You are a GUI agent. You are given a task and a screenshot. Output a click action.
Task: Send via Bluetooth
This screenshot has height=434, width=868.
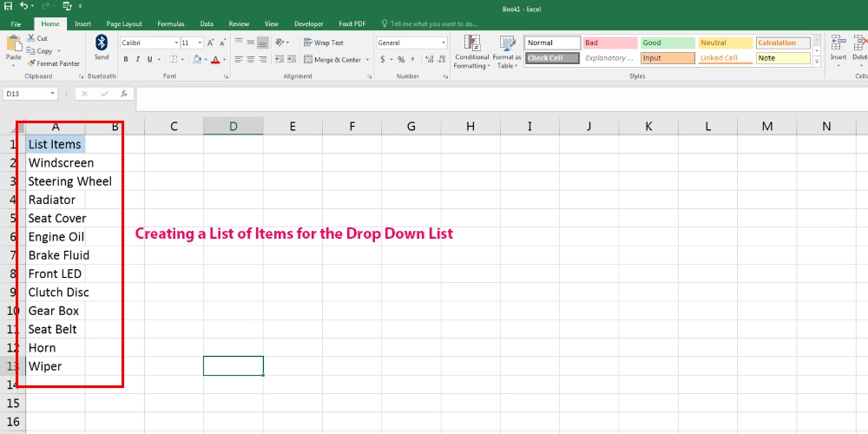tap(102, 48)
